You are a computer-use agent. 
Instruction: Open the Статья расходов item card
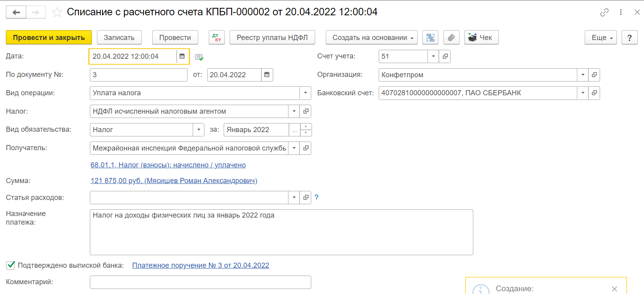tap(306, 198)
